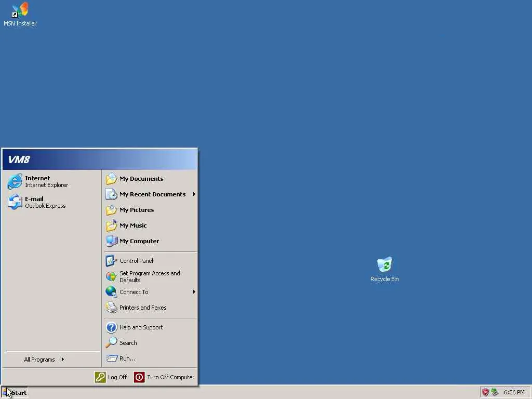Expand the My Recent Documents submenu arrow
This screenshot has height=399, width=532.
194,194
